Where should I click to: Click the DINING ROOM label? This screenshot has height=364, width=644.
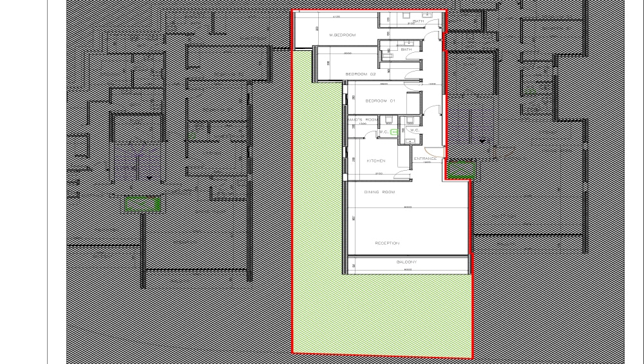379,192
